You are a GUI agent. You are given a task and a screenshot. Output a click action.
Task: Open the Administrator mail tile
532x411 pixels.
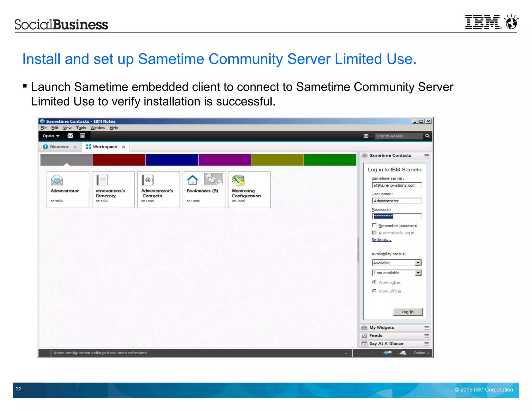point(68,189)
